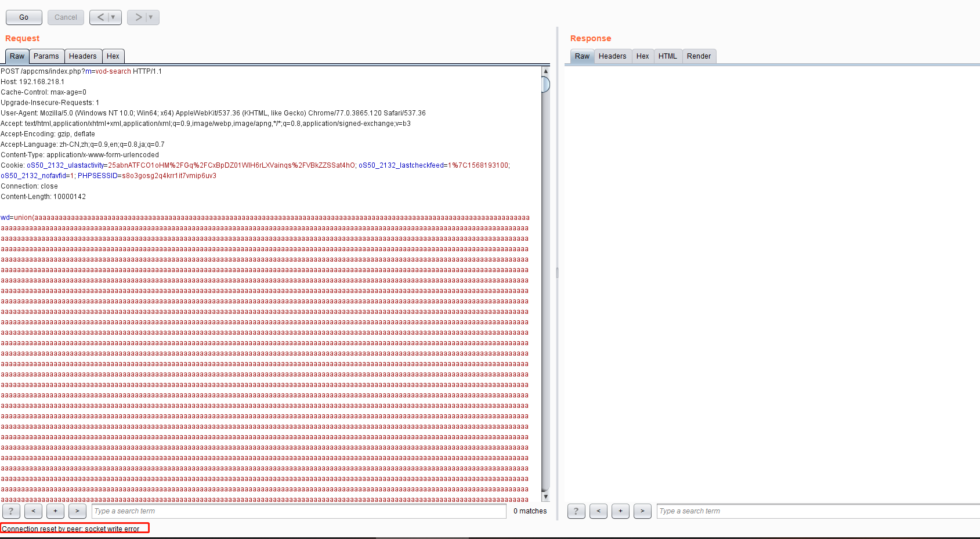Click the Go button
The height and width of the screenshot is (539, 980).
click(x=24, y=17)
